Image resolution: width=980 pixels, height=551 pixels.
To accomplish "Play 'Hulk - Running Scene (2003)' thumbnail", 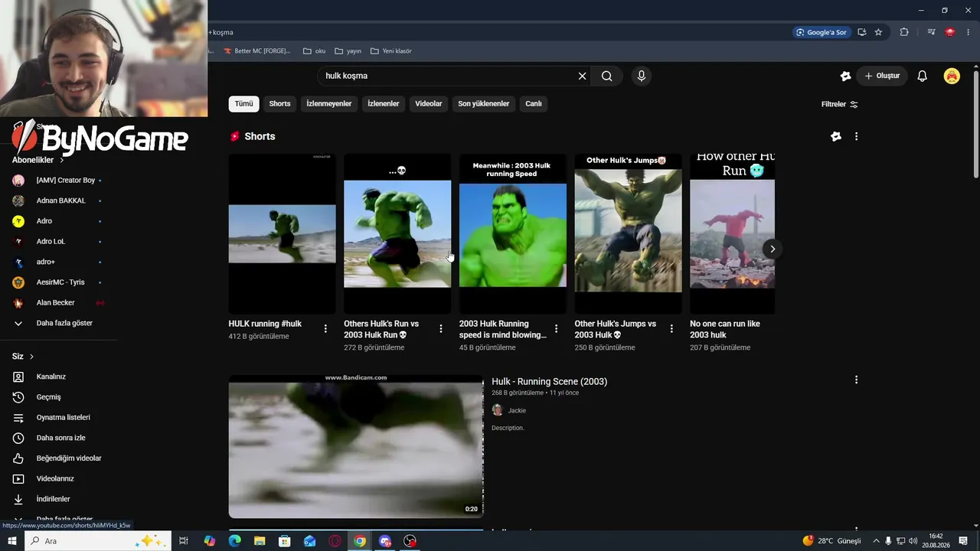I will pyautogui.click(x=356, y=447).
